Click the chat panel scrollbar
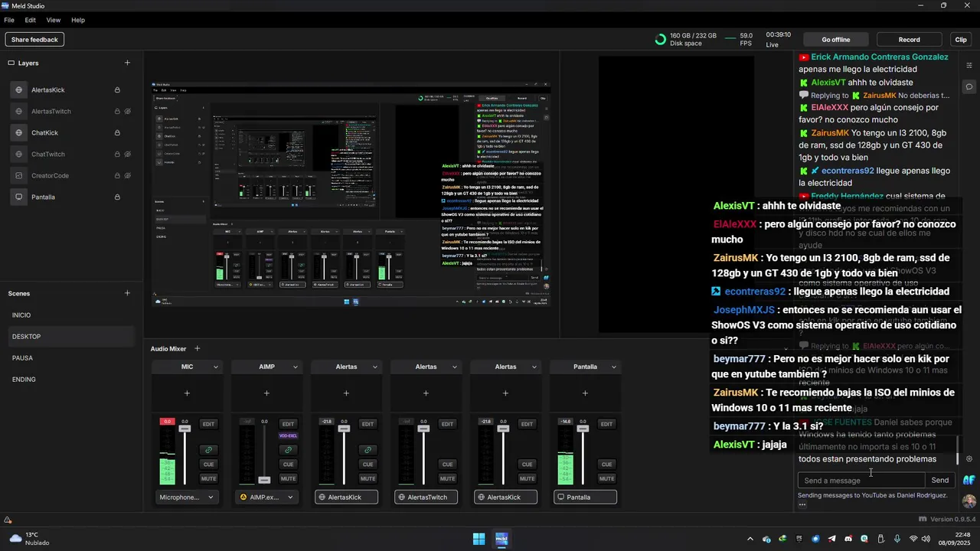The width and height of the screenshot is (980, 551). pyautogui.click(x=958, y=450)
